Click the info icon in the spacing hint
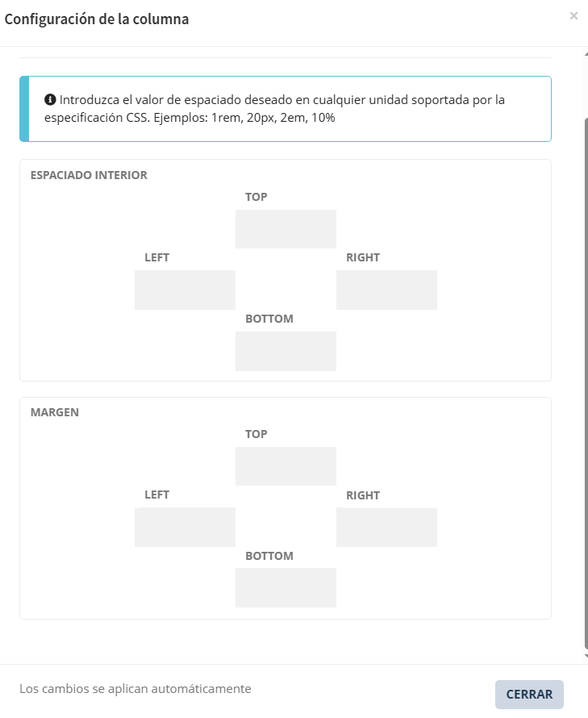Screen dimensions: 588x718 50,100
